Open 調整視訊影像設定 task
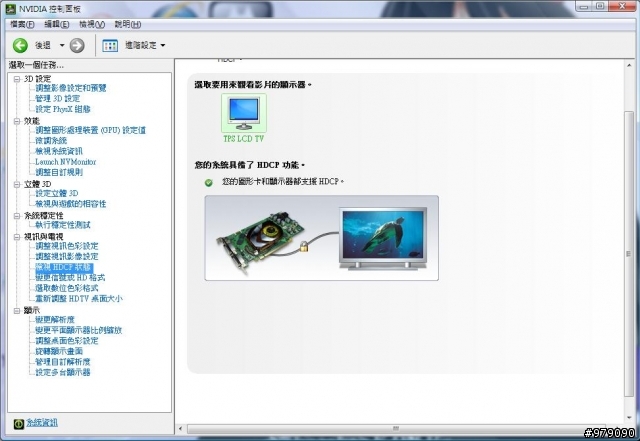This screenshot has height=441, width=640. coord(67,257)
